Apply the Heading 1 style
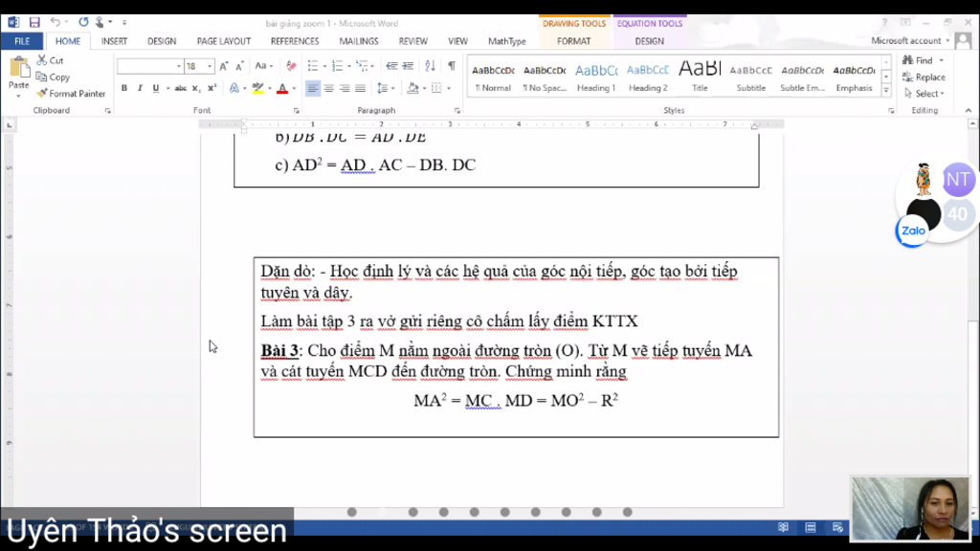Image resolution: width=980 pixels, height=551 pixels. 596,77
